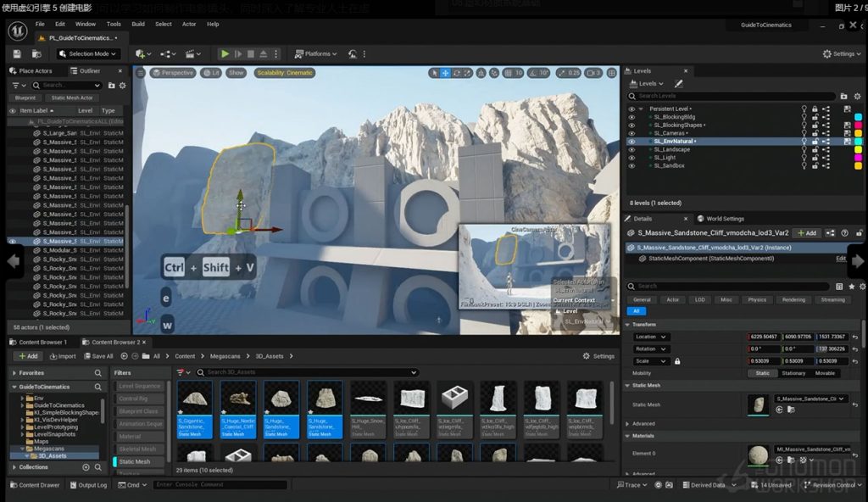Open the Static Mesh asset picker dropdown
This screenshot has width=868, height=502.
[811, 399]
